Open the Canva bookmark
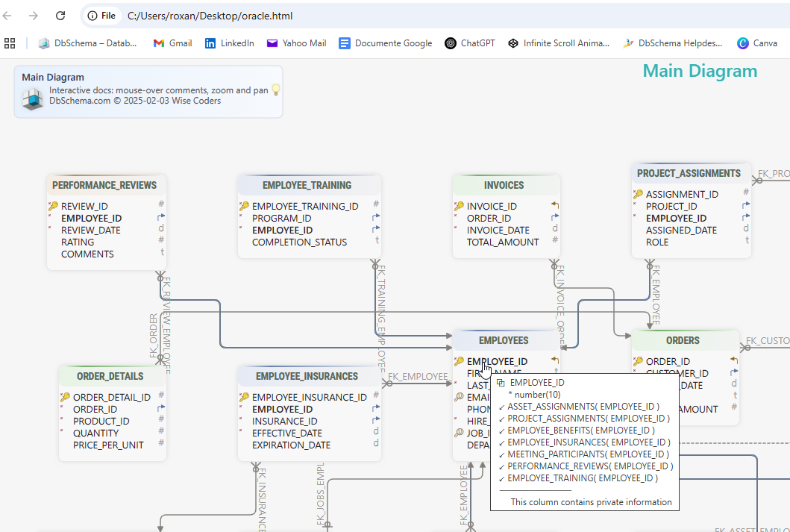This screenshot has width=790, height=532. pos(756,43)
